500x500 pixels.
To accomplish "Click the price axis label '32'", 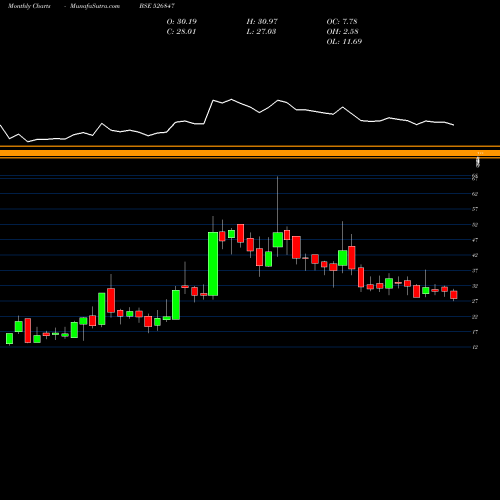I will click(475, 286).
